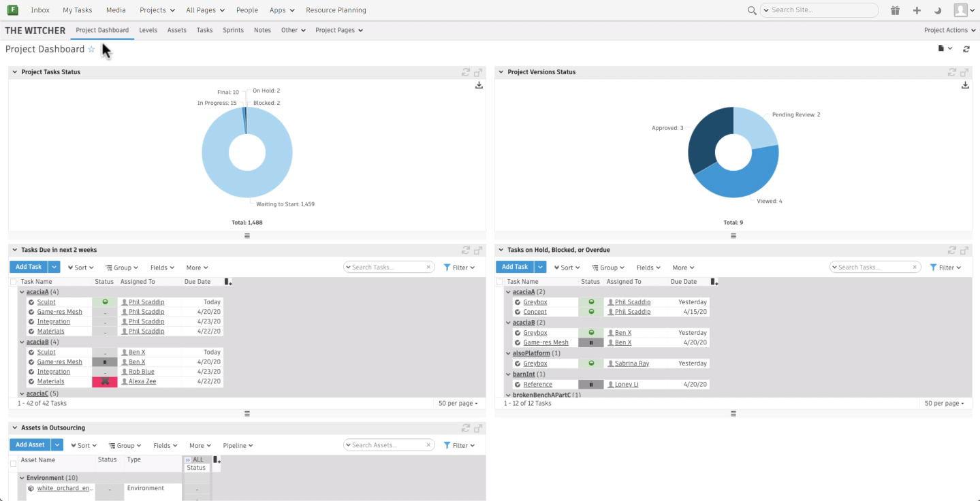
Task: Change 50 per page in Tasks Due
Action: click(458, 403)
